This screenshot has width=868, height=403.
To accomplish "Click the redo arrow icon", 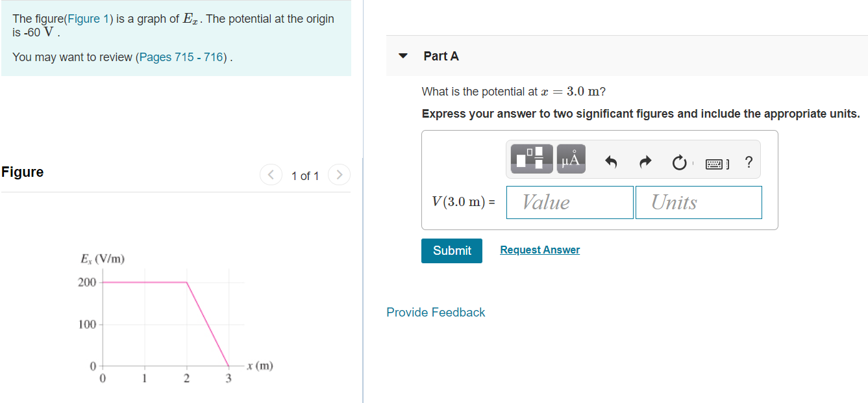I will coord(645,162).
